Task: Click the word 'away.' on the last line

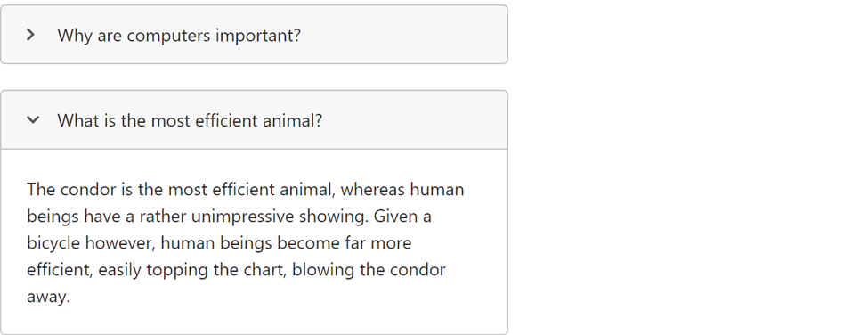Action: click(49, 298)
